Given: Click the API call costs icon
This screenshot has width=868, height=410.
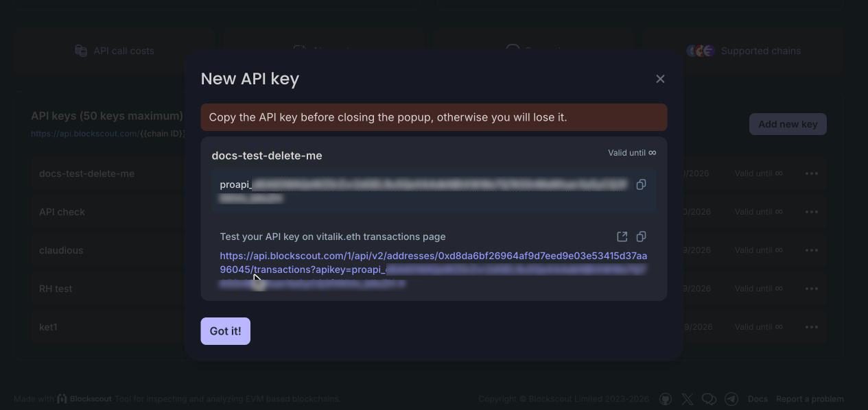Looking at the screenshot, I should coord(81,51).
